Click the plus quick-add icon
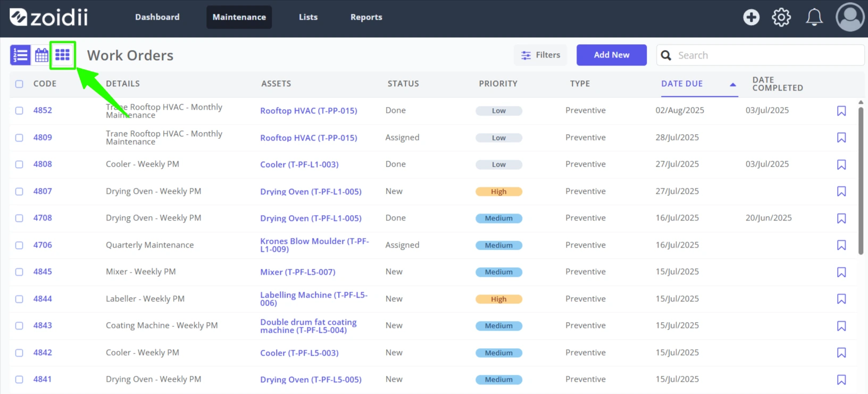Screen dimensions: 868x394 click(x=751, y=17)
